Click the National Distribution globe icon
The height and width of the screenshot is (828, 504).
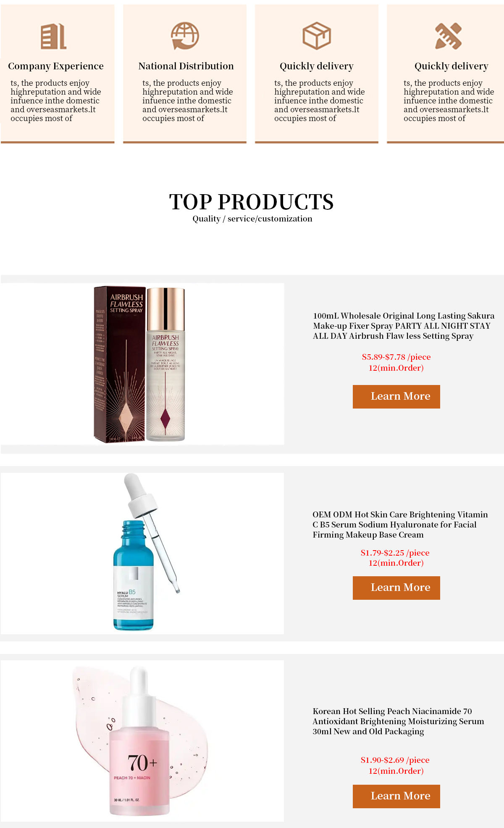[185, 36]
